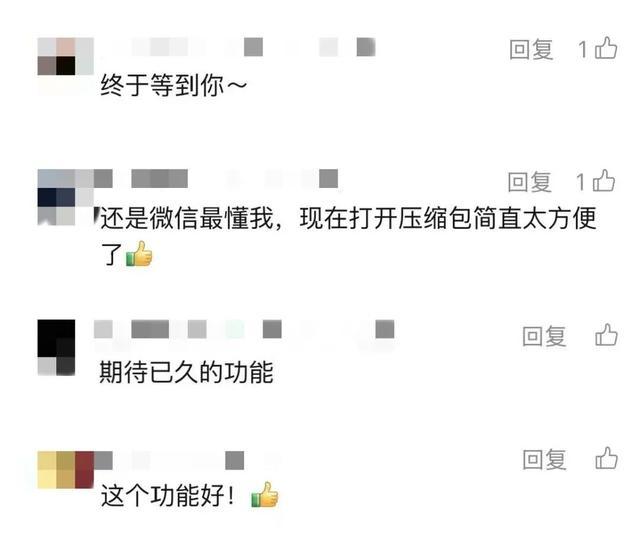This screenshot has height=539, width=640.
Task: Like the comment "终于等到你～"
Action: tap(606, 48)
